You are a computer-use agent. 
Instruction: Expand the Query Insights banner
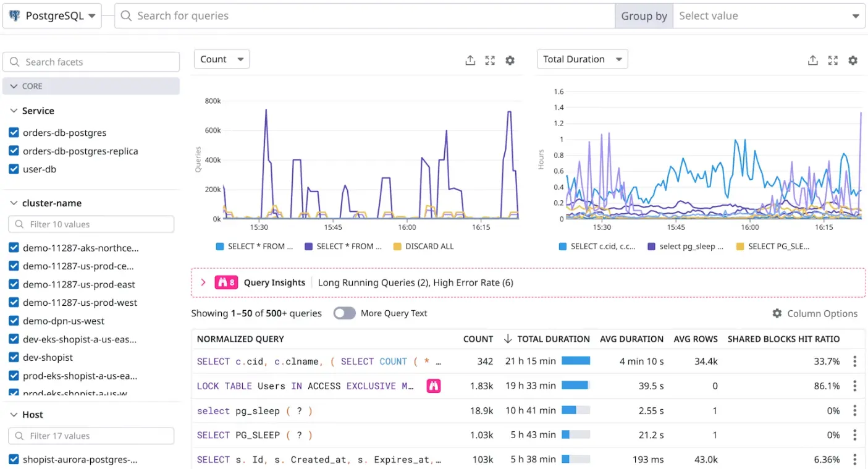(203, 282)
